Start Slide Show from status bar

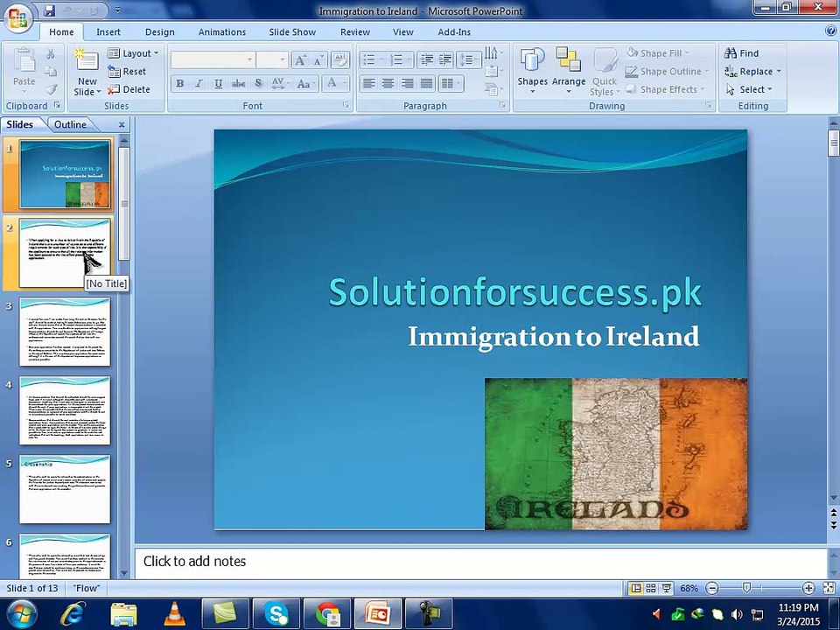tap(666, 588)
